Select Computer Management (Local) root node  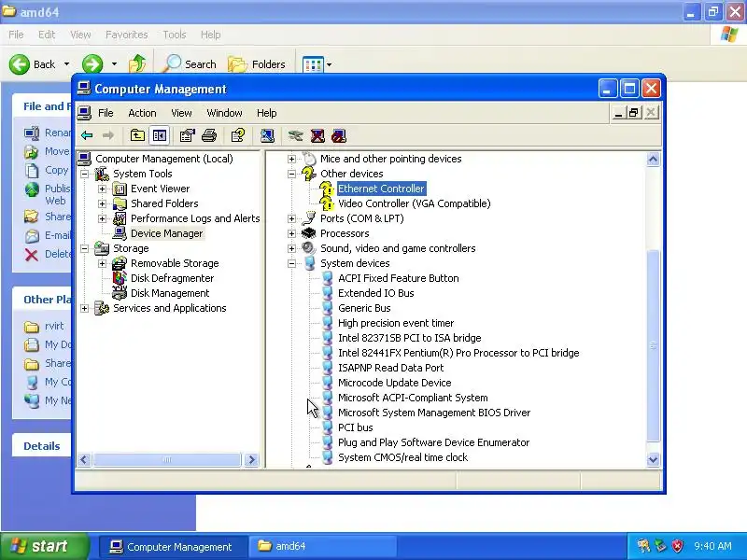164,159
